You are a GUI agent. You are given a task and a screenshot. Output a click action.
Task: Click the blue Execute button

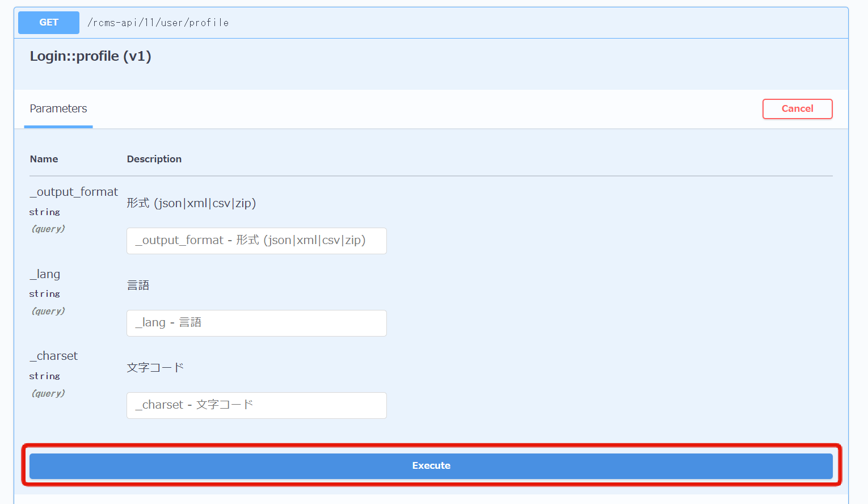(431, 465)
